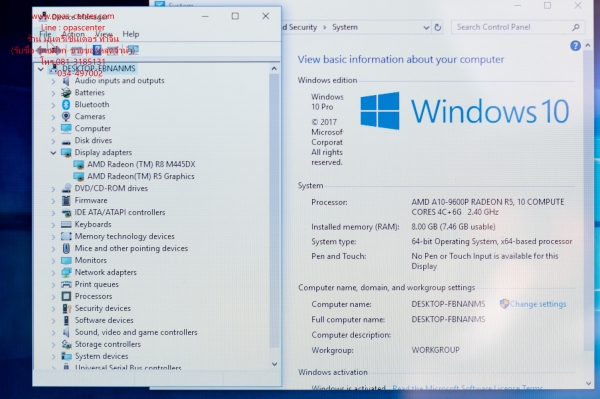600x399 pixels.
Task: Expand the Storage controllers node
Action: click(x=53, y=345)
